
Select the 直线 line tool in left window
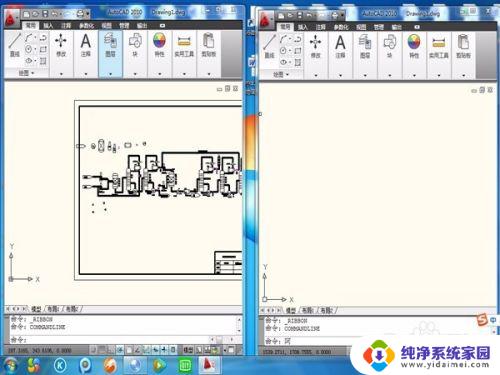point(14,45)
